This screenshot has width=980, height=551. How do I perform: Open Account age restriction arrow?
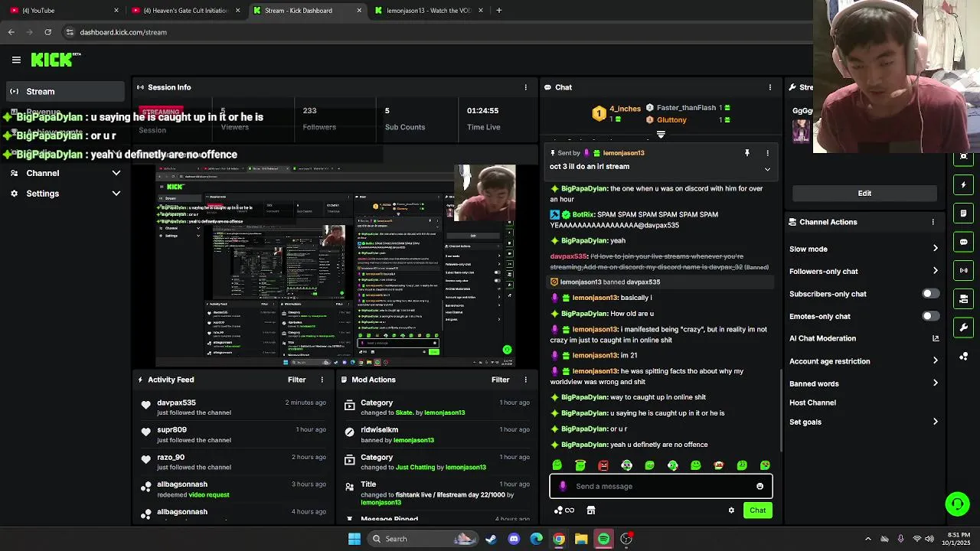point(935,361)
